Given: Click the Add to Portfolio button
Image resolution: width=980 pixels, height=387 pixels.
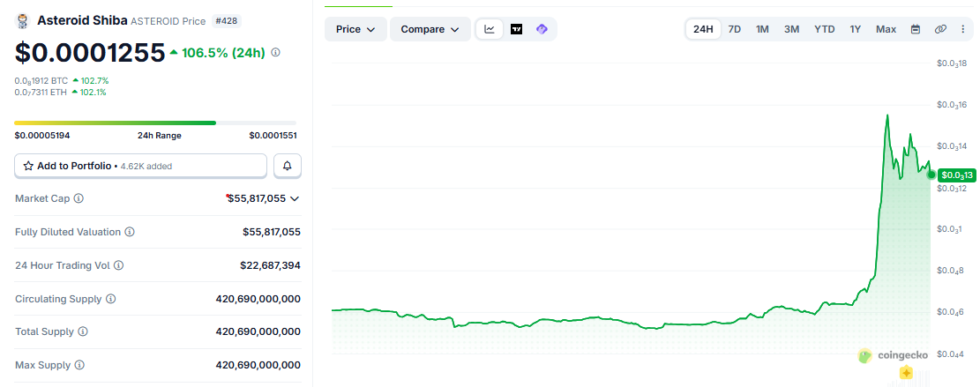Looking at the screenshot, I should pos(140,166).
